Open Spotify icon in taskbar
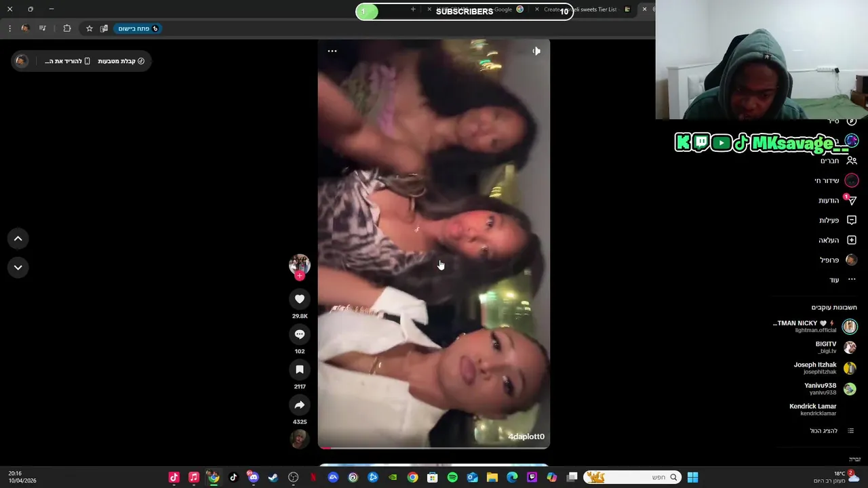Screen dimensions: 868x488 coord(452,477)
